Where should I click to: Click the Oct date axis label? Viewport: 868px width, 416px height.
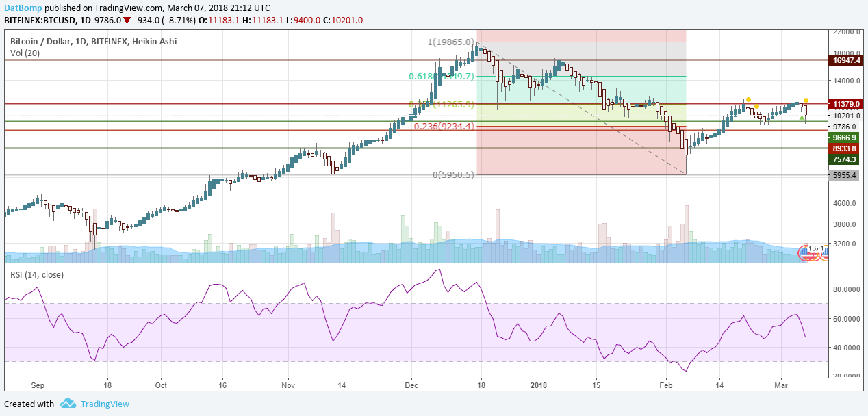(162, 386)
